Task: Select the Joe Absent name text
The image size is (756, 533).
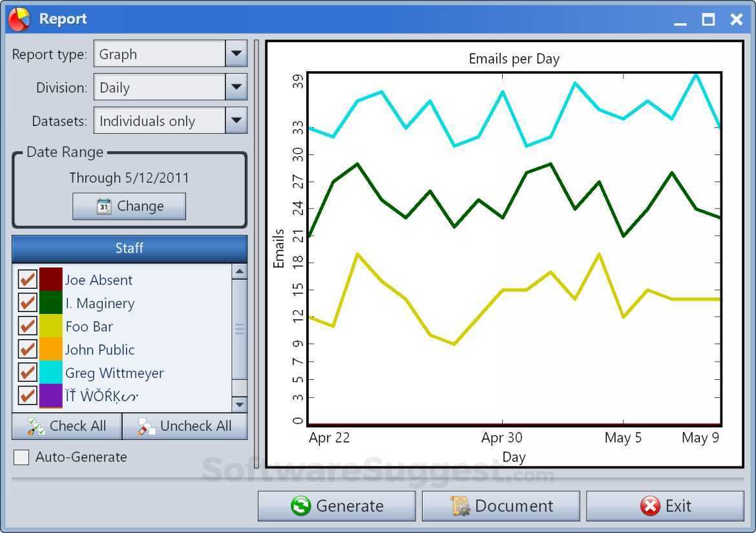Action: (99, 280)
